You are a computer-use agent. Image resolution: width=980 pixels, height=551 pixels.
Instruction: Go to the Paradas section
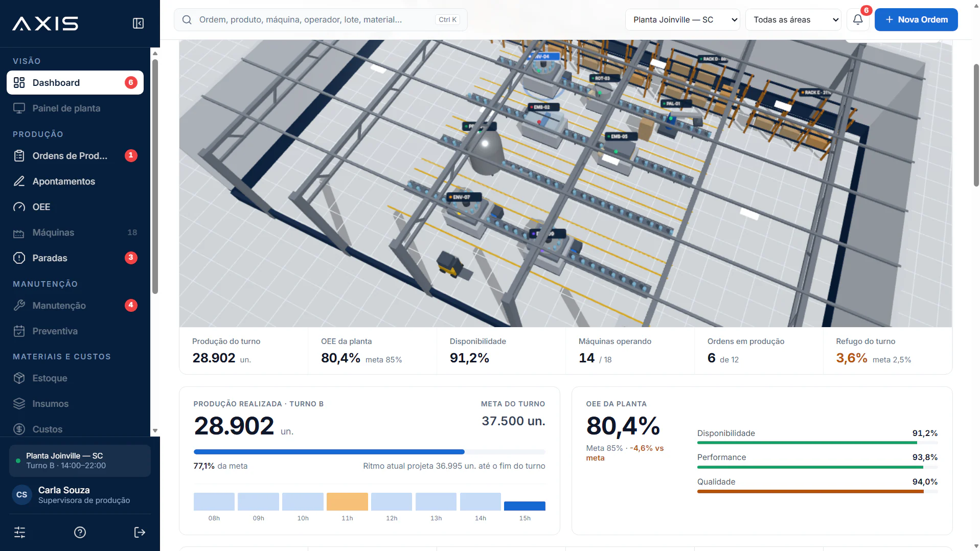75,258
